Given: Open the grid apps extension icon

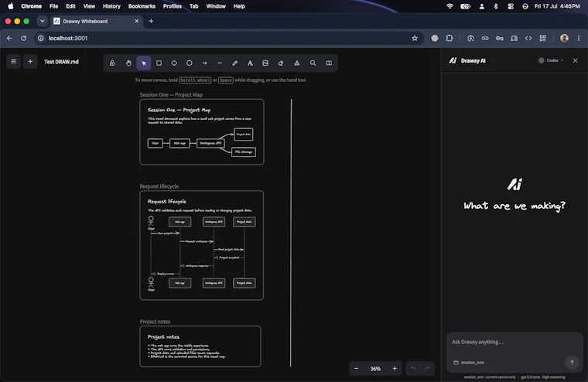Looking at the screenshot, I should click(x=542, y=38).
